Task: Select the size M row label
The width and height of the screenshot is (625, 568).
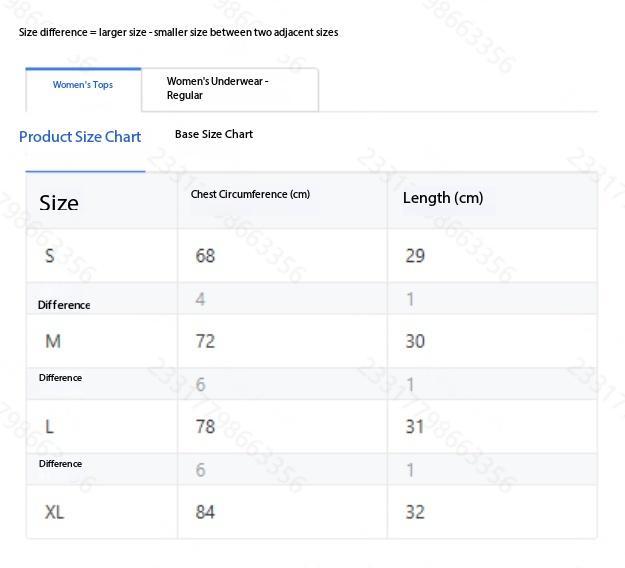Action: click(x=53, y=341)
